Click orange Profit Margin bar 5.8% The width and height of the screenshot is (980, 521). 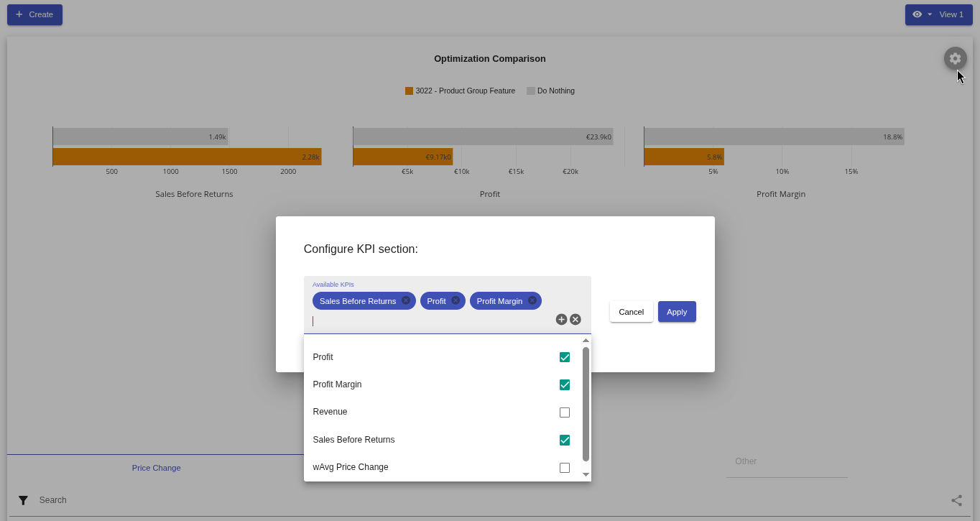tap(684, 157)
